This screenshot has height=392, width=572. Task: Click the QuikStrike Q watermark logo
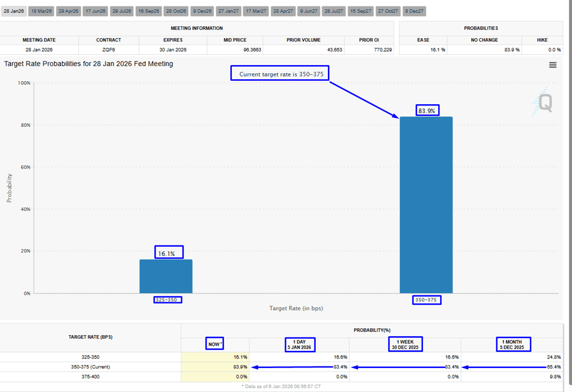click(543, 103)
